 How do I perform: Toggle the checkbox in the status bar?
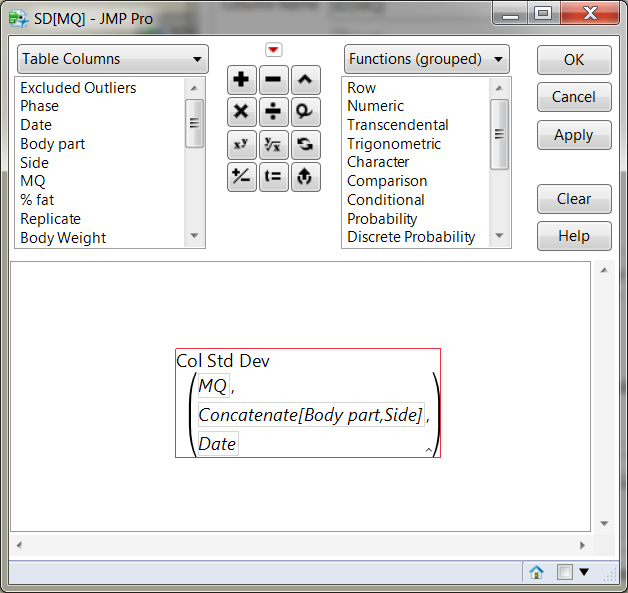(x=564, y=572)
